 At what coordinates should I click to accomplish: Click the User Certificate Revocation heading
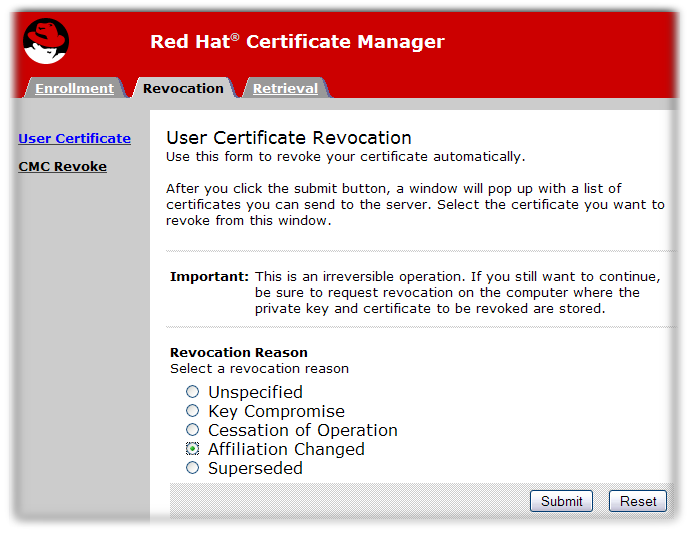289,138
